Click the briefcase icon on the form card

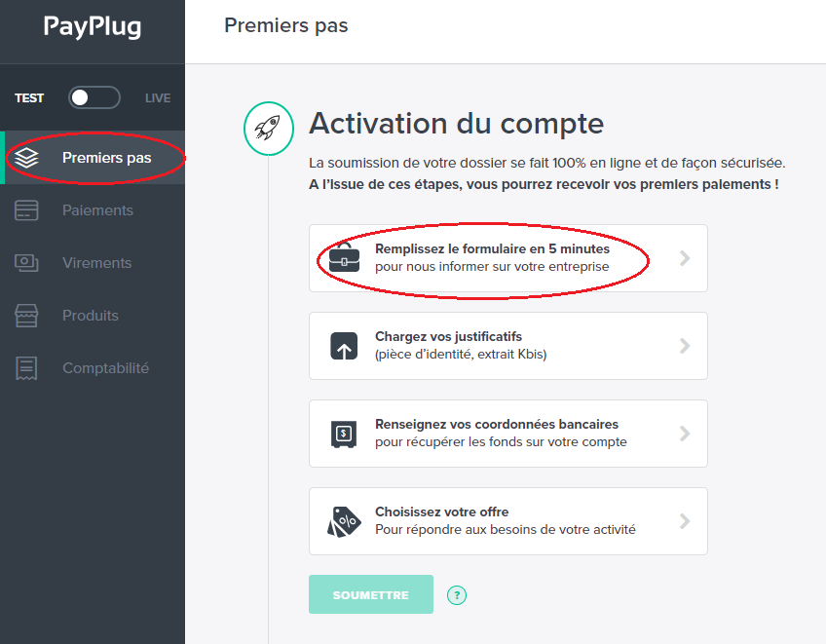[x=344, y=258]
